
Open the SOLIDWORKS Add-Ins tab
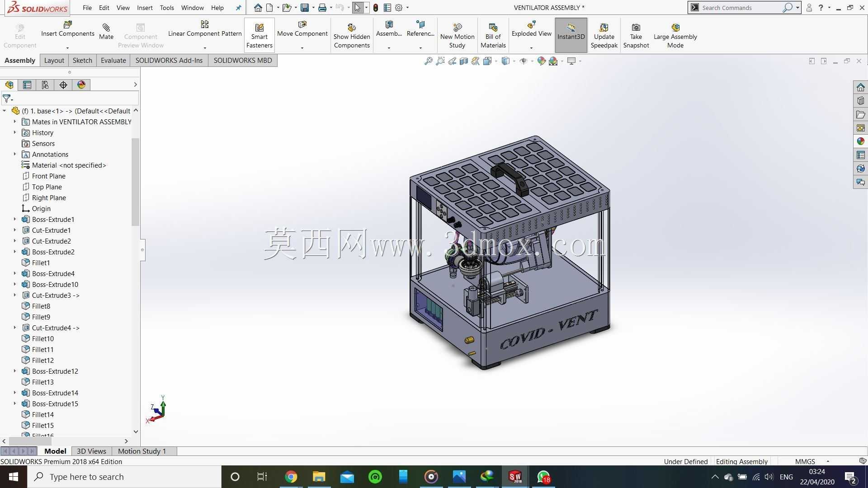(169, 61)
